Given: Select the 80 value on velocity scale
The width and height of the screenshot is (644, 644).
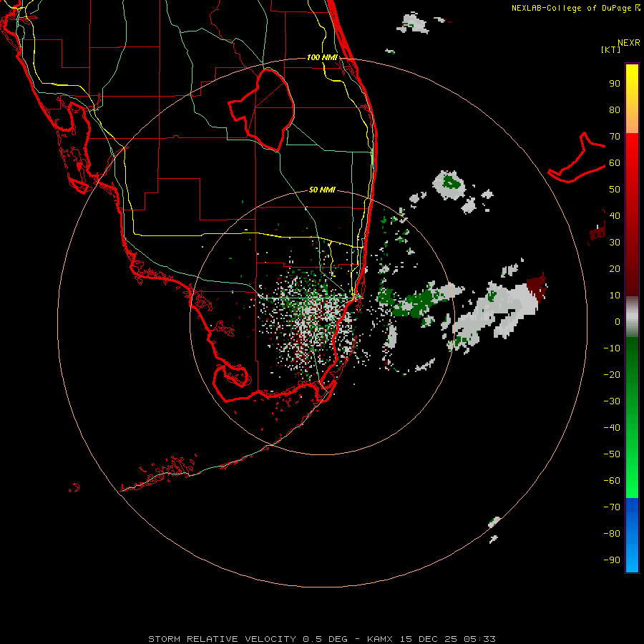Looking at the screenshot, I should [x=615, y=110].
